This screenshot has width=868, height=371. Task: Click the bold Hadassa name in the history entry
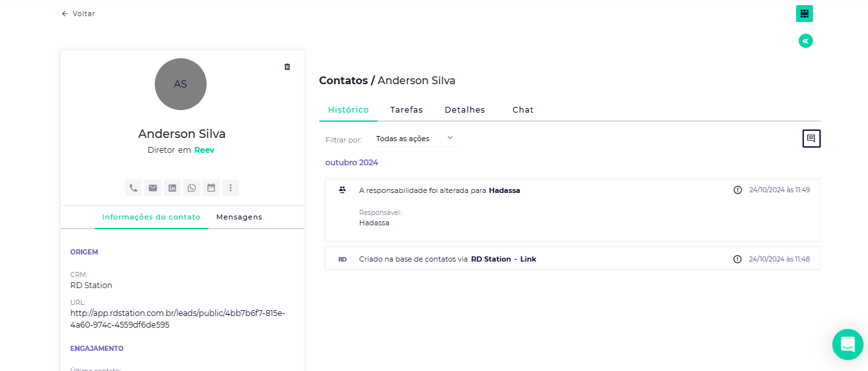click(505, 190)
